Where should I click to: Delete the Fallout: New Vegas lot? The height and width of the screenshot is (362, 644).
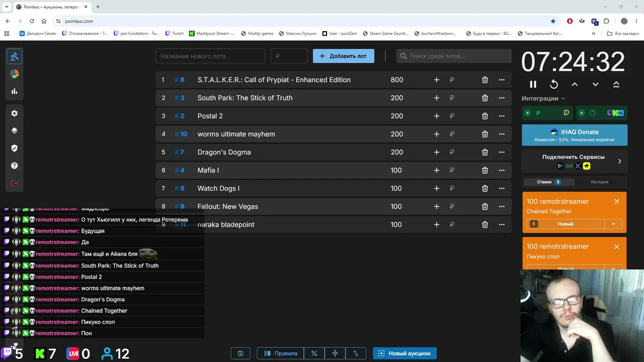(485, 207)
